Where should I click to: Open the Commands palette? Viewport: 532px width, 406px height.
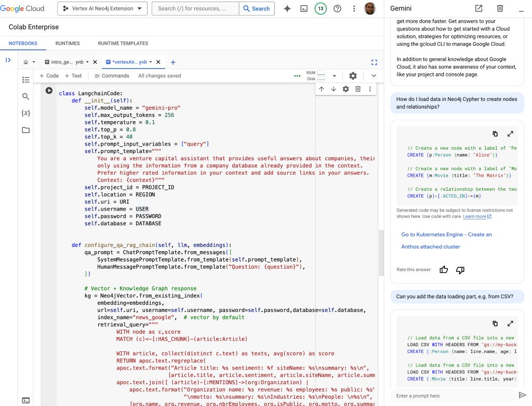pyautogui.click(x=112, y=76)
